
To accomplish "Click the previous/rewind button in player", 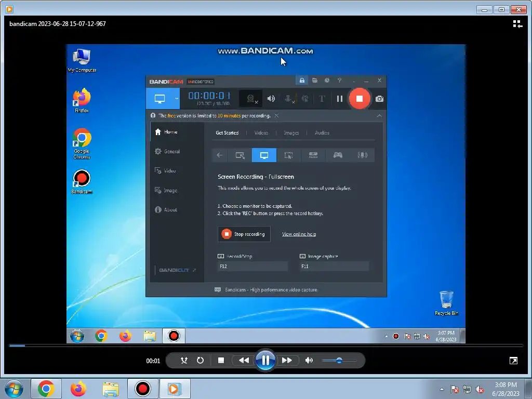I will [244, 361].
